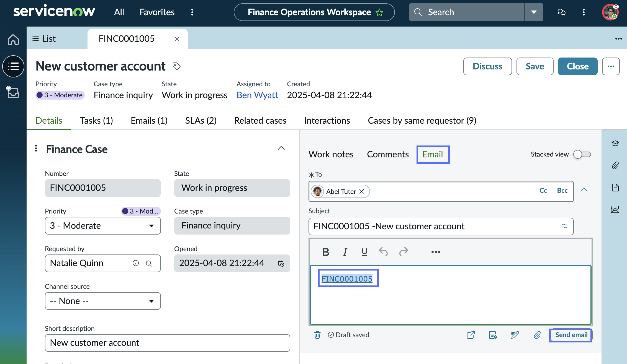The height and width of the screenshot is (364, 627).
Task: Click the tag icon beside case title
Action: pos(176,66)
